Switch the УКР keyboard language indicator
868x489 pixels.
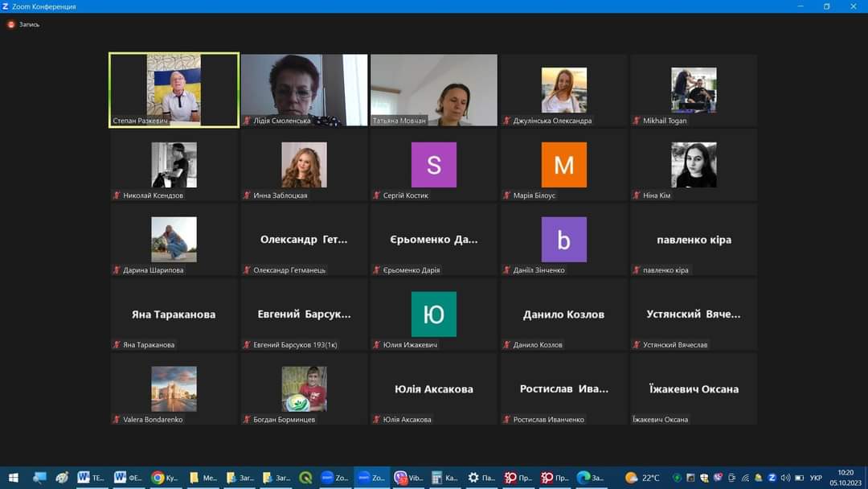click(x=816, y=478)
